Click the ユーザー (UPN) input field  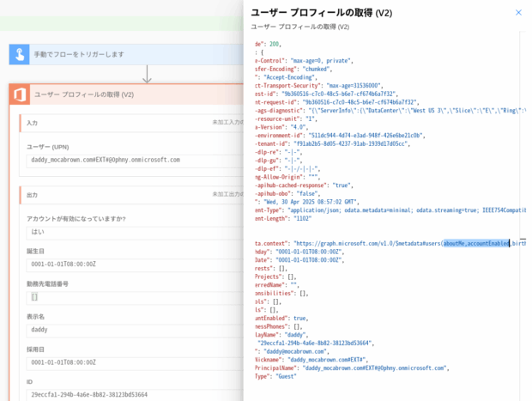(135, 161)
